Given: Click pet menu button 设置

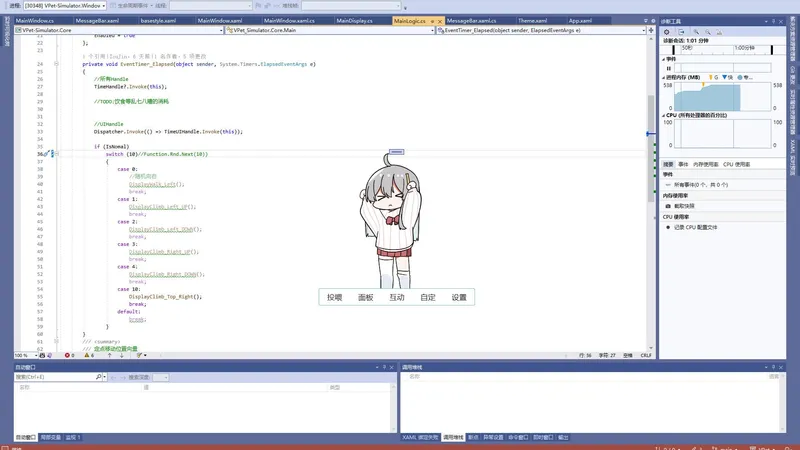Looking at the screenshot, I should click(459, 297).
